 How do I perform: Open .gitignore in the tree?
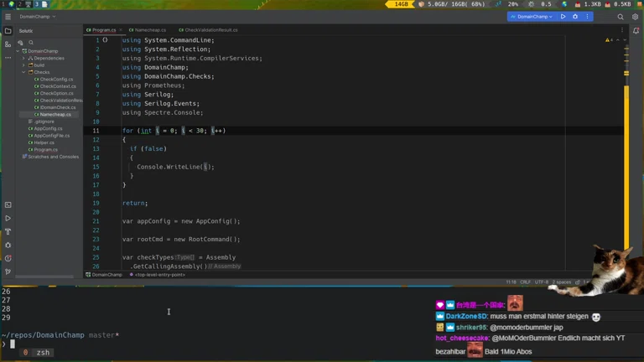point(41,122)
